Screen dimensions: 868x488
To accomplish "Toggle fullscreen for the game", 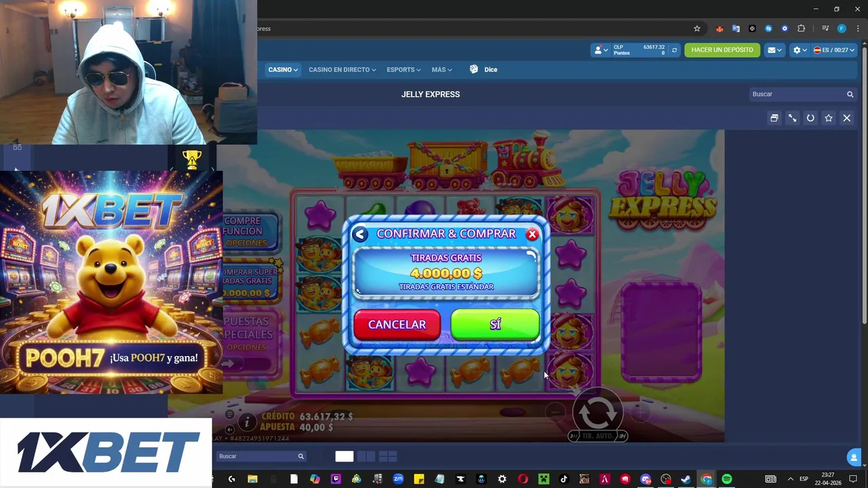I will 792,118.
